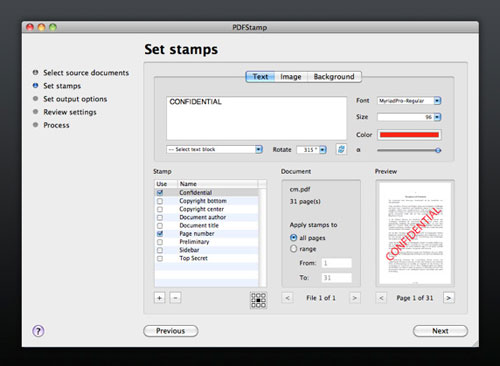
Task: Select the Top Secret row name
Action: click(x=193, y=258)
